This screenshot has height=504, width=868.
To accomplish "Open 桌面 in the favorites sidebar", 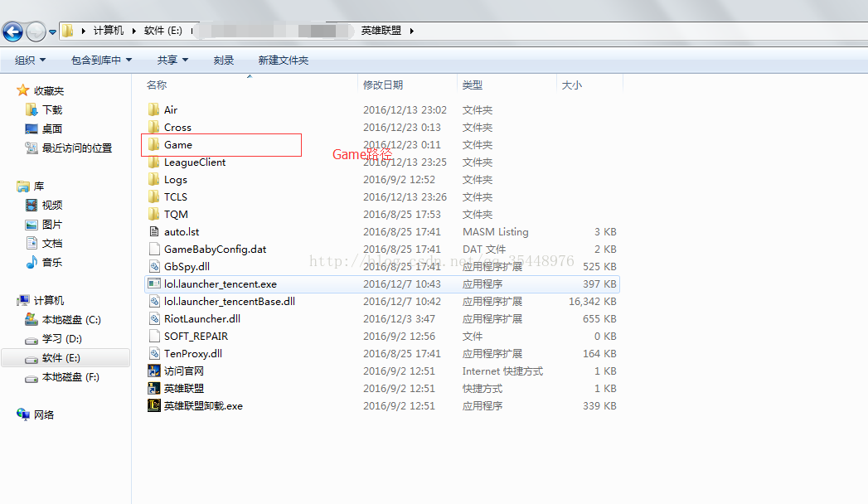I will [x=52, y=128].
